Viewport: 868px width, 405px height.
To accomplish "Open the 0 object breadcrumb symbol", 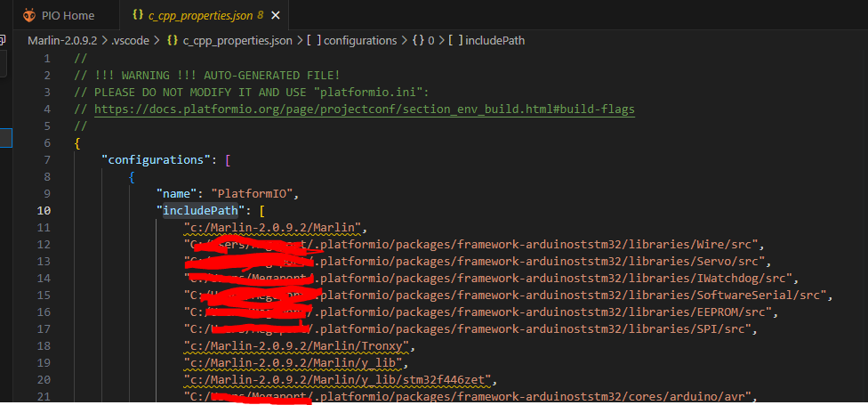I will (x=423, y=40).
